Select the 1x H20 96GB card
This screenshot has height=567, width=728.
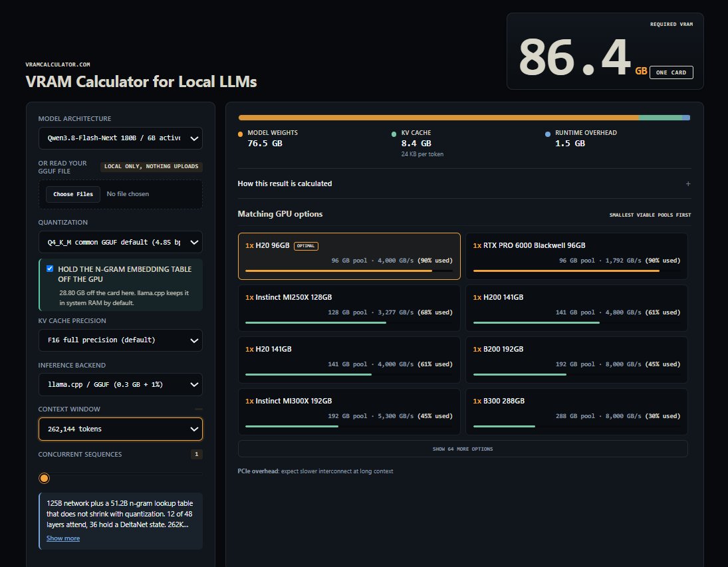(349, 257)
